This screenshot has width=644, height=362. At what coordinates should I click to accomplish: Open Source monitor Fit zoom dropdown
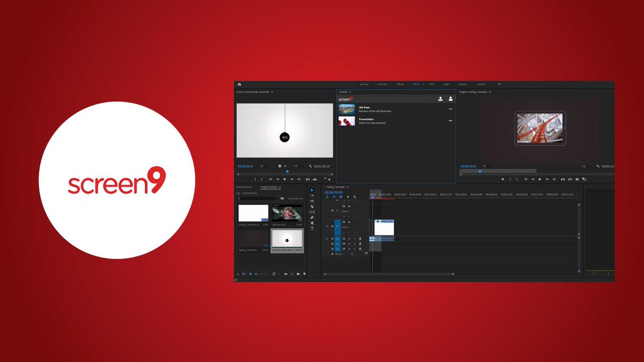pos(266,166)
